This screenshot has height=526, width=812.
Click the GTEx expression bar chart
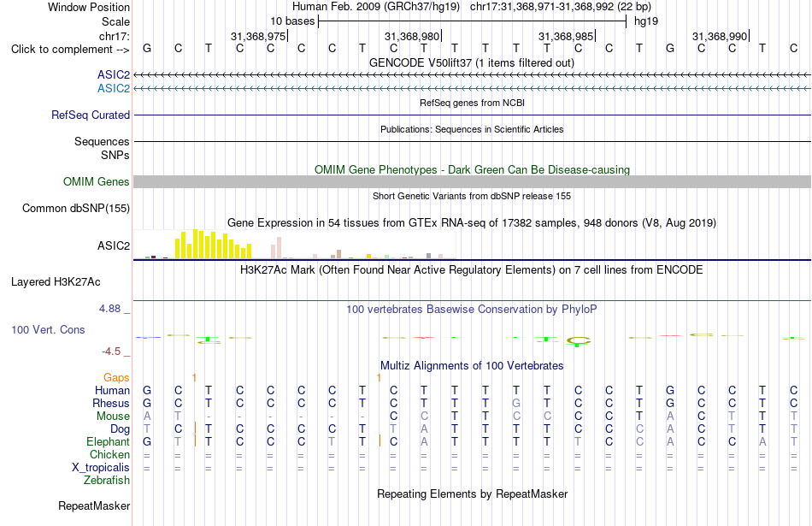click(295, 244)
